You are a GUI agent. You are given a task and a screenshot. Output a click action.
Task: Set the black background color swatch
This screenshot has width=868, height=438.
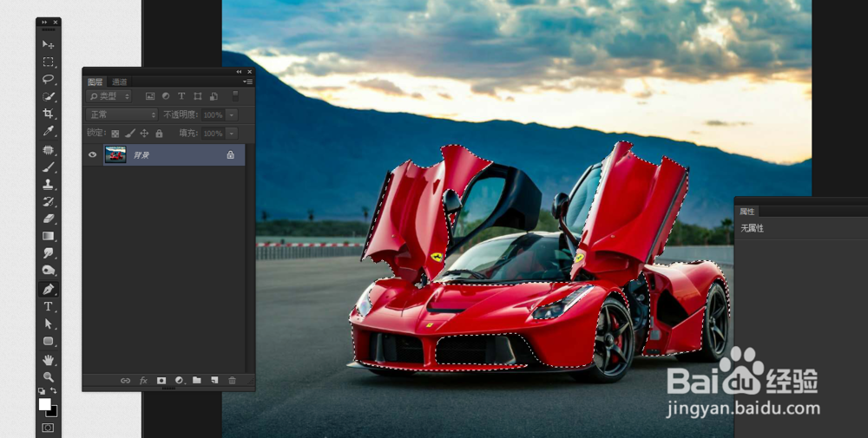pyautogui.click(x=53, y=413)
